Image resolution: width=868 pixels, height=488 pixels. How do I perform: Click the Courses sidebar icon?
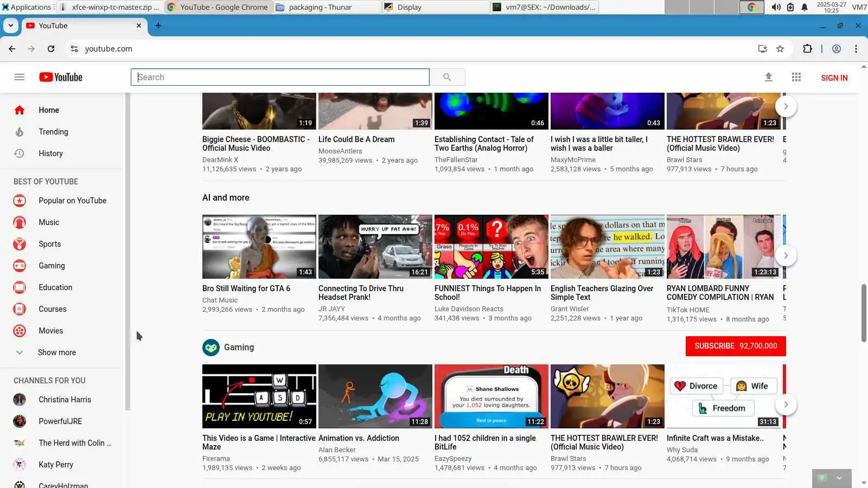20,309
